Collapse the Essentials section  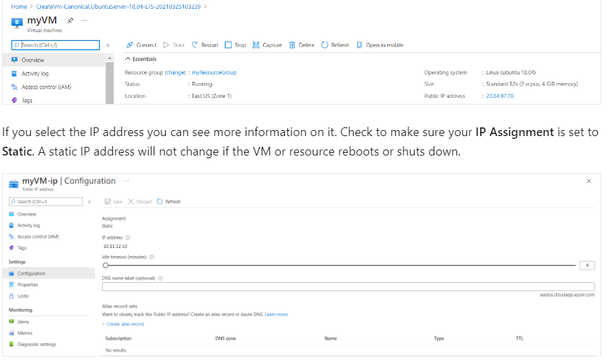[x=141, y=59]
